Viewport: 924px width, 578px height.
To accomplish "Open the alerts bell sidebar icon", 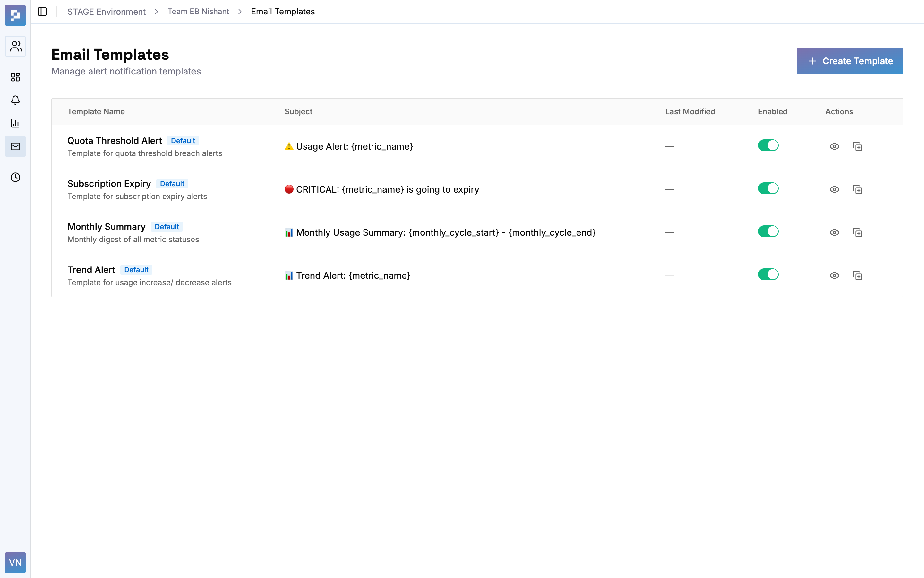I will (15, 100).
